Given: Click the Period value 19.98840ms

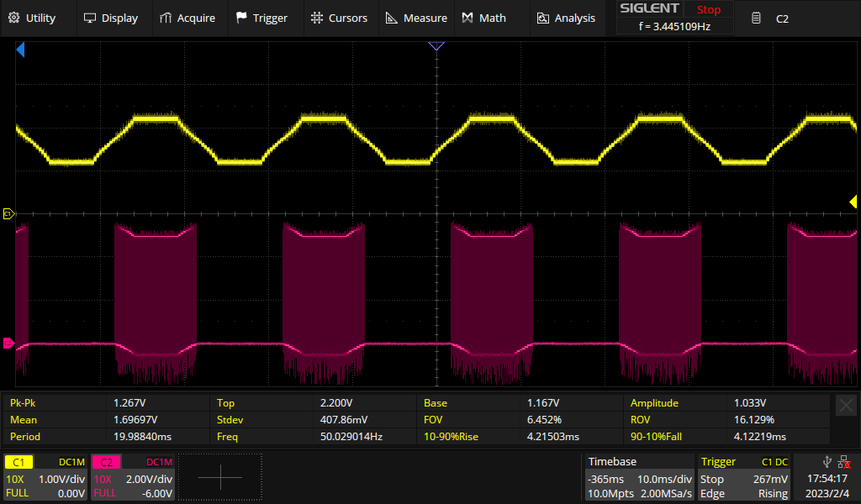Looking at the screenshot, I should tap(142, 437).
